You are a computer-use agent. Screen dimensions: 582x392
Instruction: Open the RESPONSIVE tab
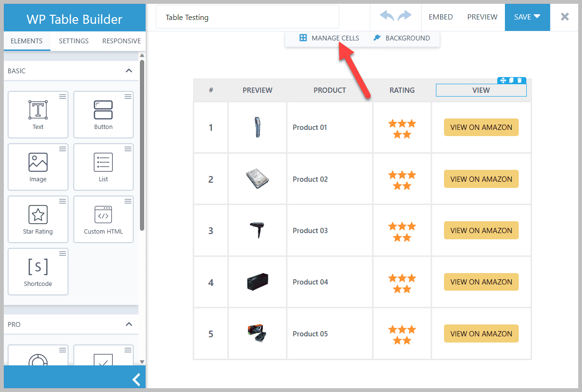(121, 41)
